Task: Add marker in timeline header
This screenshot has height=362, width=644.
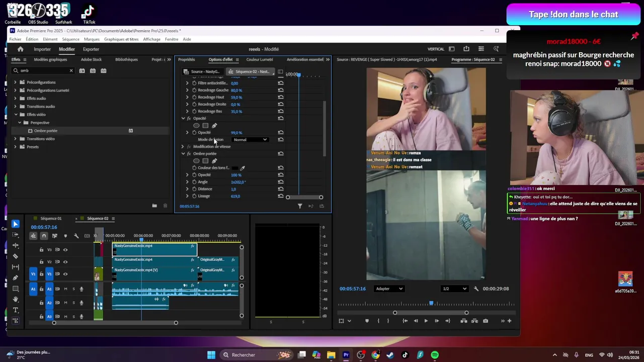Action: coord(65,236)
